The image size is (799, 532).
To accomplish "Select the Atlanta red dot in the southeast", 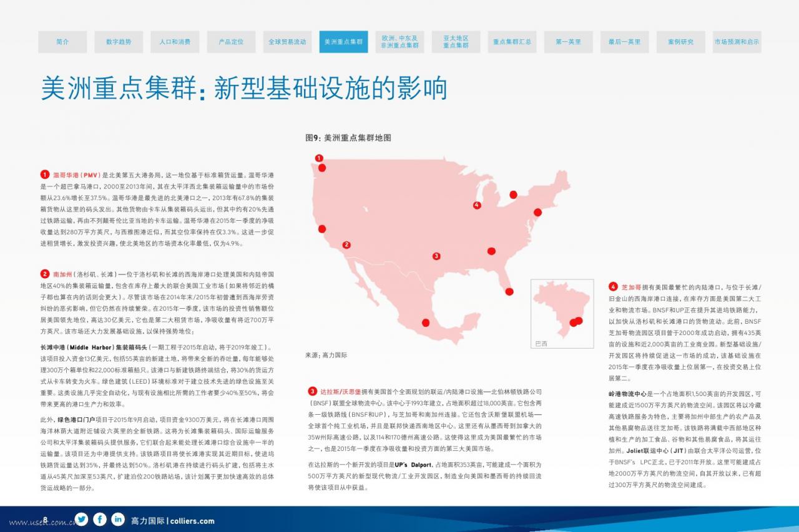I will [x=491, y=251].
